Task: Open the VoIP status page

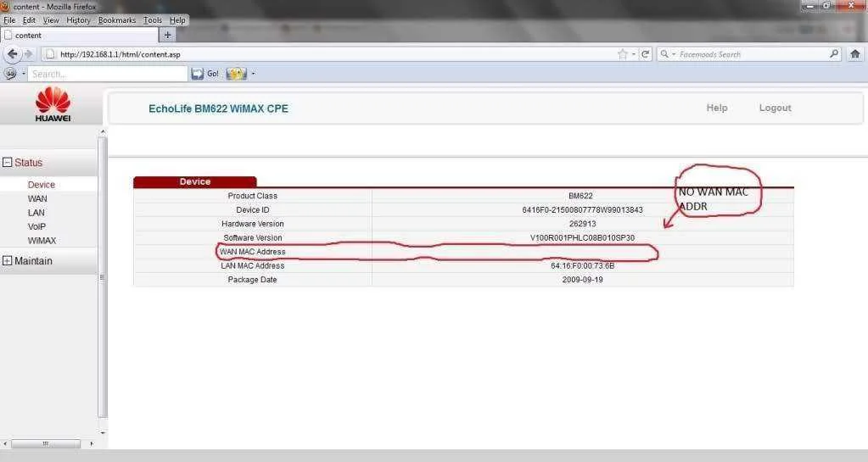Action: [36, 226]
